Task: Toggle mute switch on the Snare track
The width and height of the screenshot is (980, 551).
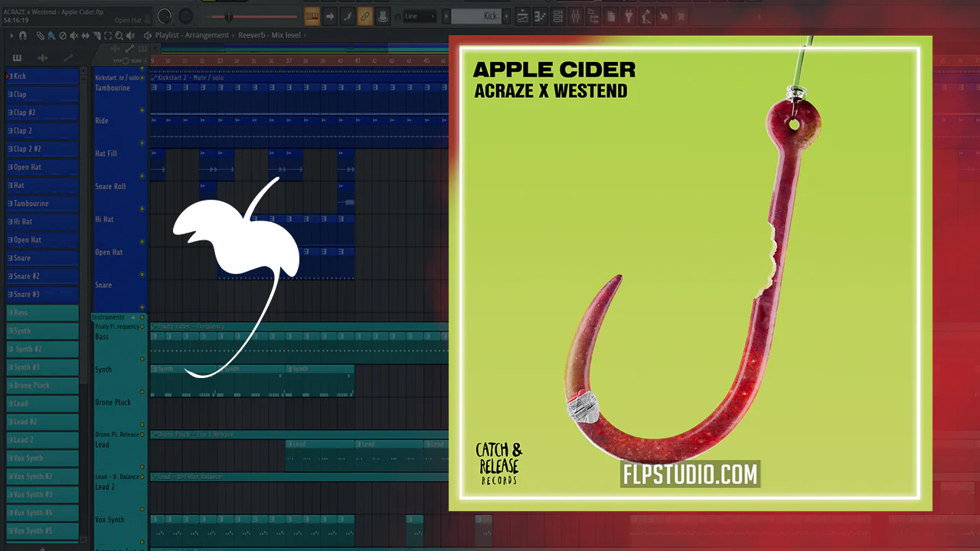Action: (142, 307)
